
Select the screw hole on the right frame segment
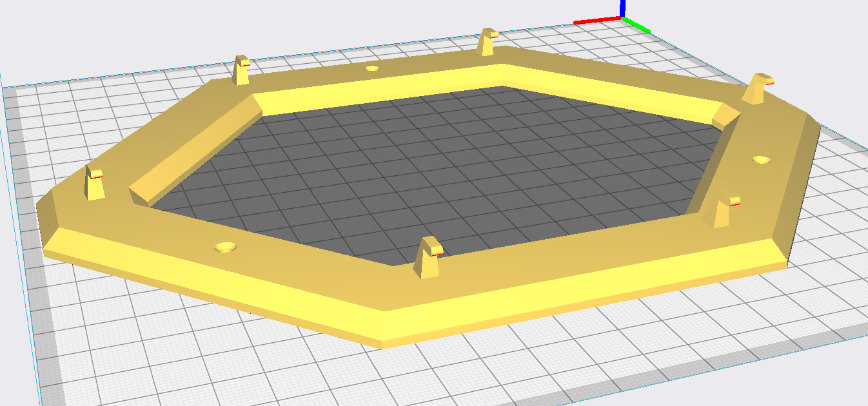(762, 159)
